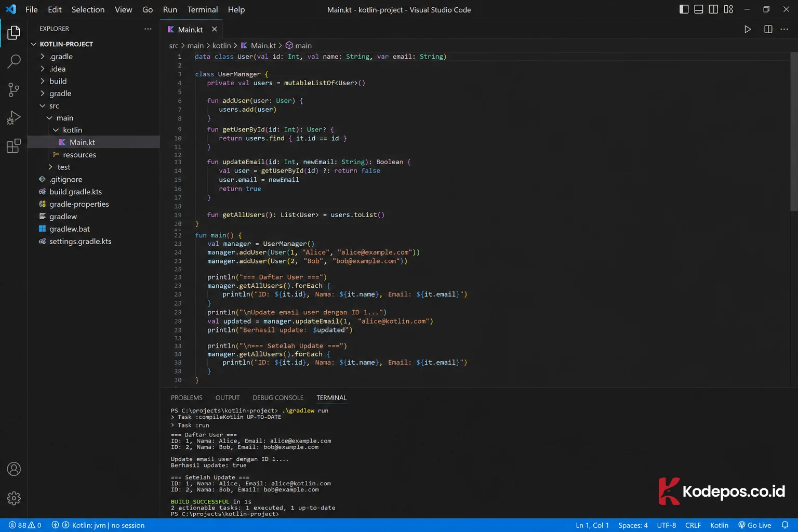The image size is (798, 532).
Task: Close the Main.kt editor tab
Action: (214, 30)
